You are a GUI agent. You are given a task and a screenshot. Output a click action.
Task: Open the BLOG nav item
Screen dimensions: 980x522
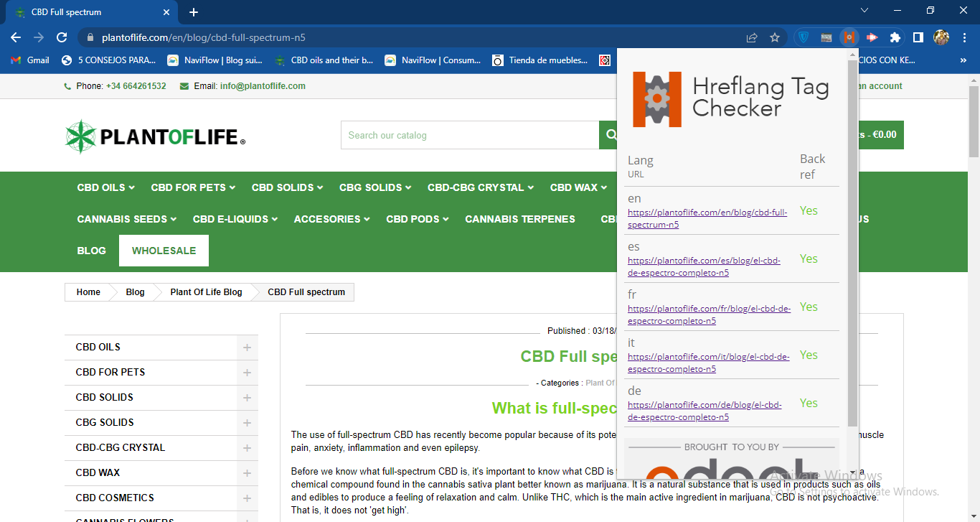(x=91, y=251)
